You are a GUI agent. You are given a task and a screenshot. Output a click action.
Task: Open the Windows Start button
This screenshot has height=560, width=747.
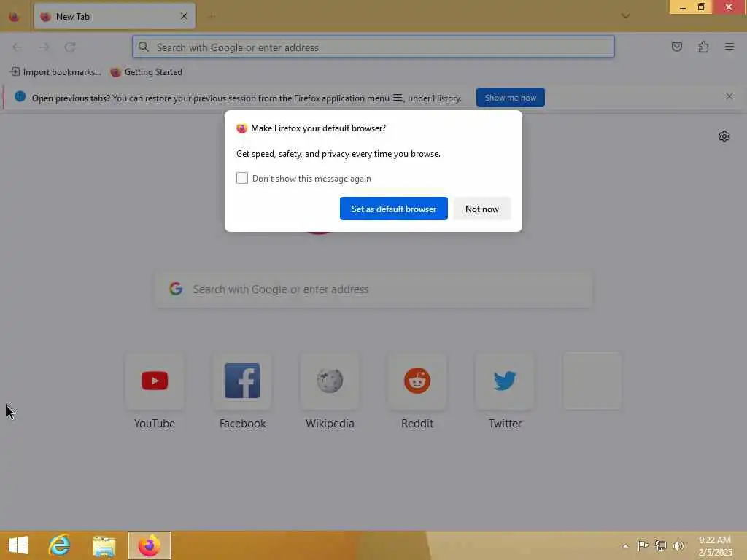pos(18,545)
